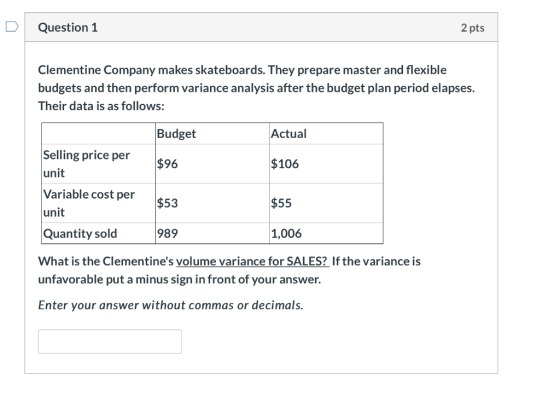
Task: Click the empty top-left table cell
Action: pyautogui.click(x=99, y=134)
